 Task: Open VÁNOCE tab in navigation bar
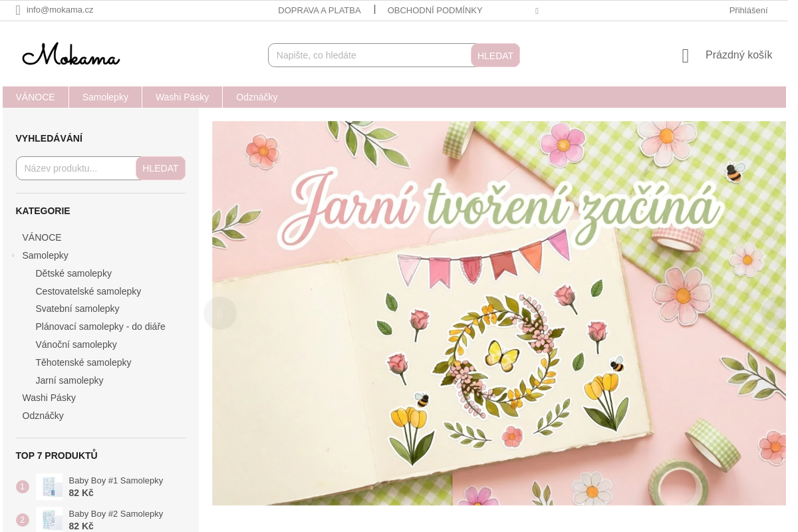click(x=35, y=97)
